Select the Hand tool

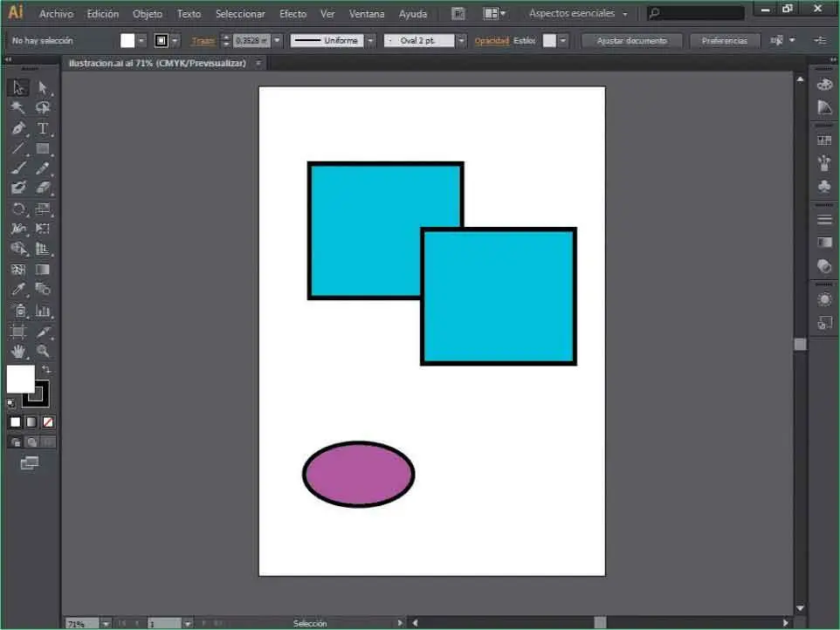[x=18, y=352]
